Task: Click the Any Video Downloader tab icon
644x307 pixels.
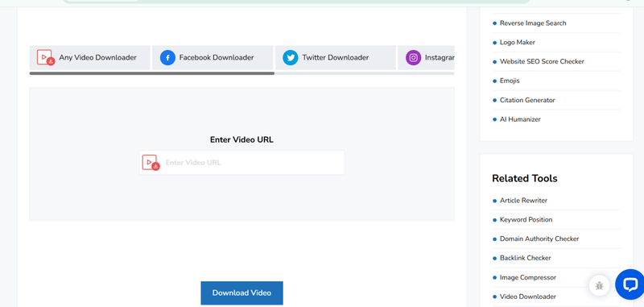Action: [x=46, y=57]
